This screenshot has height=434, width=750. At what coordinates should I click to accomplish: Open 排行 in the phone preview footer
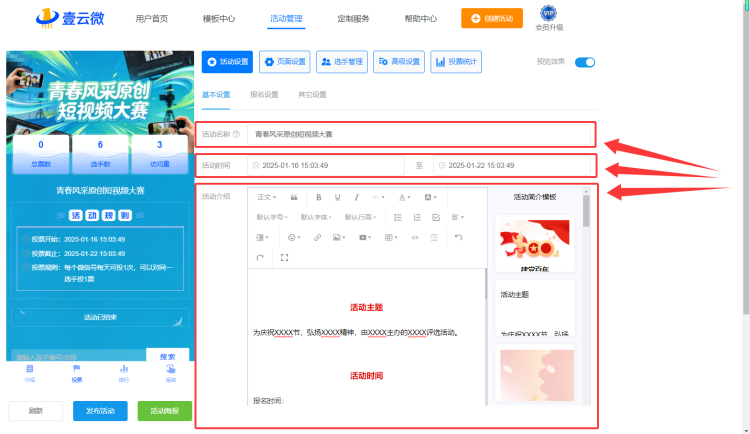[124, 373]
